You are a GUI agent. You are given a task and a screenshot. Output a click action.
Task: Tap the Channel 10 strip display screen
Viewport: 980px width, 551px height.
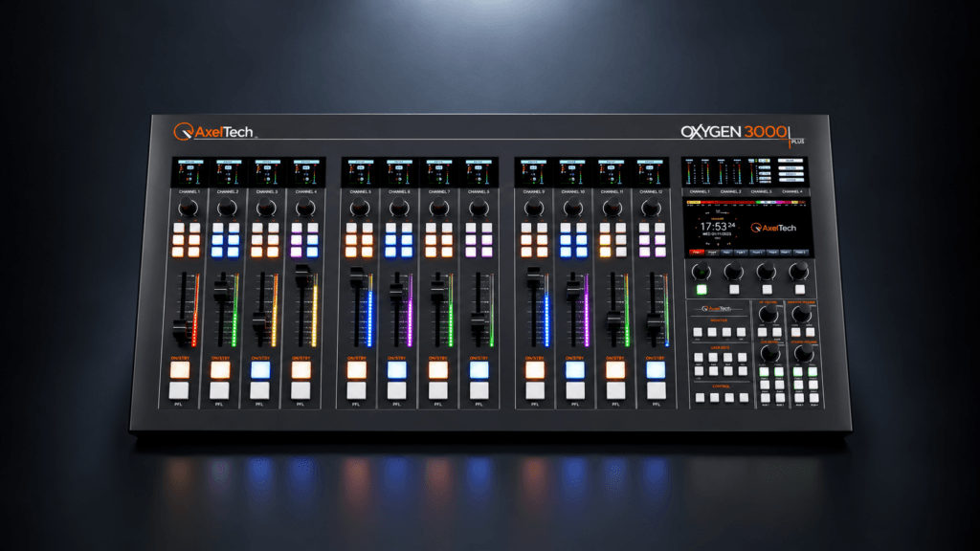tap(572, 172)
